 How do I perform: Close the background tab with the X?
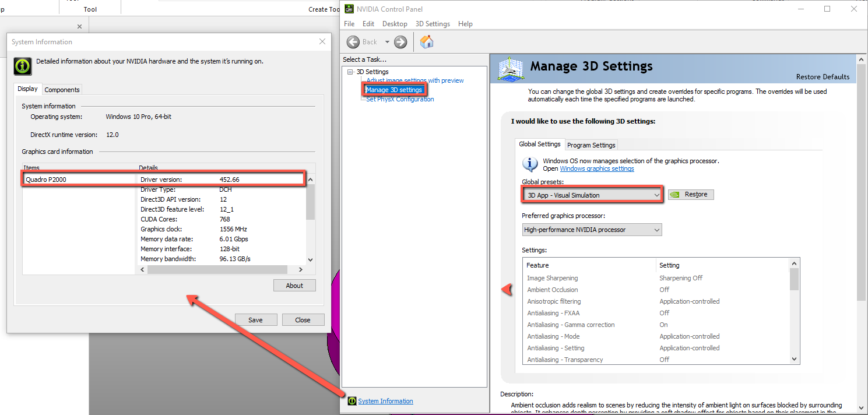pos(80,26)
